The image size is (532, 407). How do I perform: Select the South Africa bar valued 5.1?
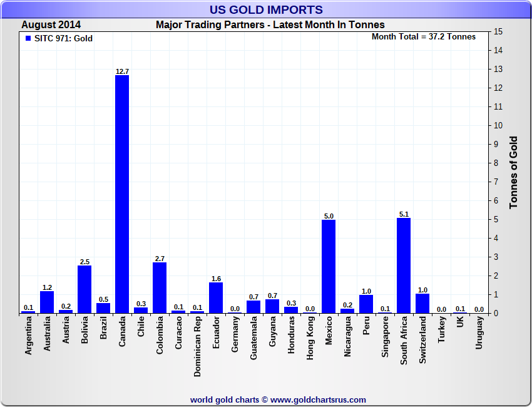point(404,265)
